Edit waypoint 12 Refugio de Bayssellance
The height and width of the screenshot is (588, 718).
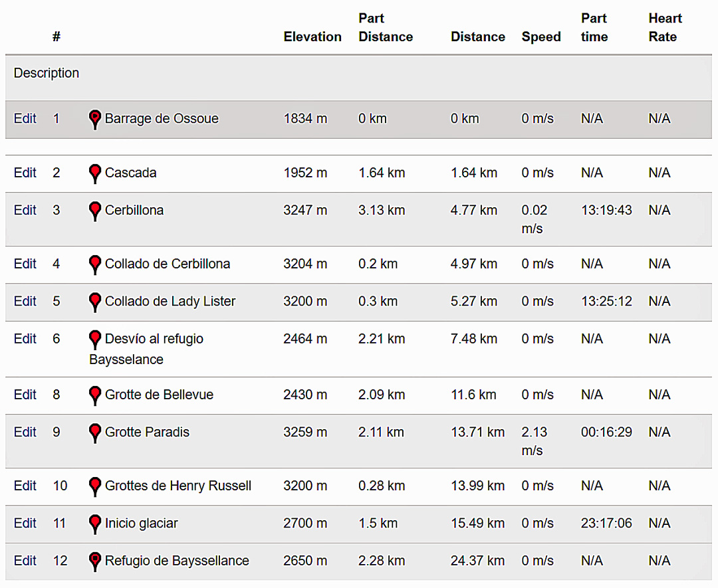click(25, 561)
